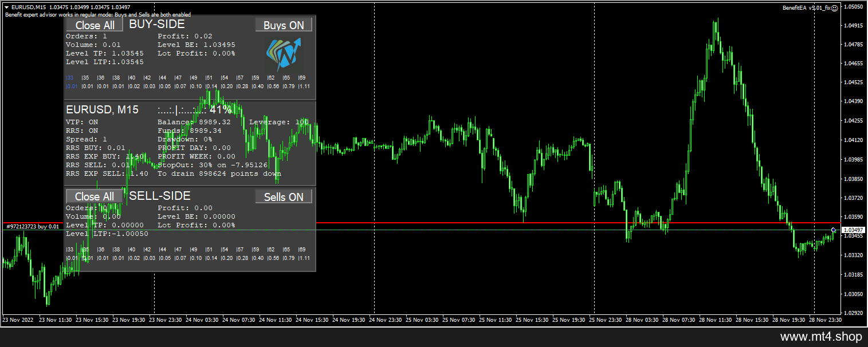Click the BUY-SIDE panel heading
The image size is (868, 347).
pyautogui.click(x=157, y=24)
